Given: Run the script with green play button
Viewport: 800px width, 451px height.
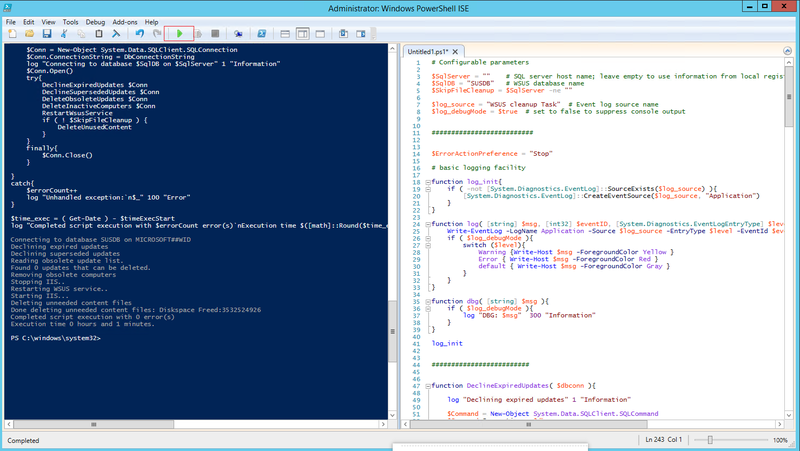Looking at the screenshot, I should coord(180,33).
